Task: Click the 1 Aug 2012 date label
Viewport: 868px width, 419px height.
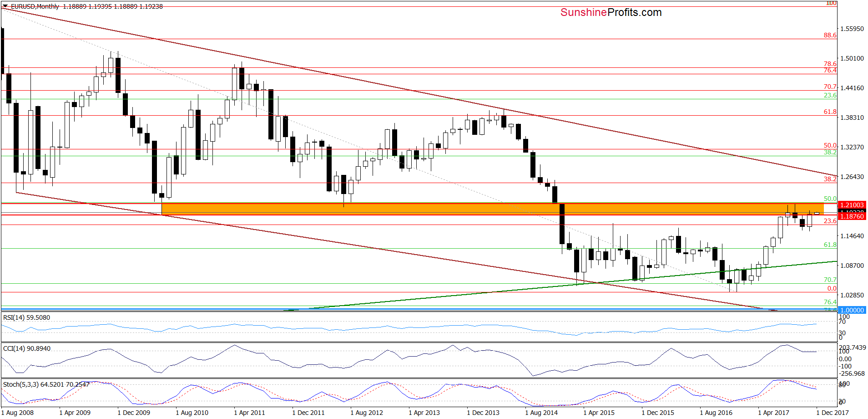Action: (367, 413)
